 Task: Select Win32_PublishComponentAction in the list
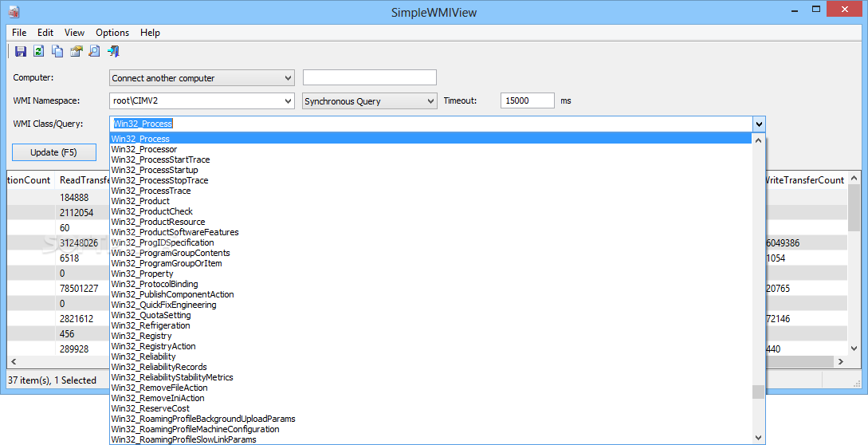(x=430, y=294)
